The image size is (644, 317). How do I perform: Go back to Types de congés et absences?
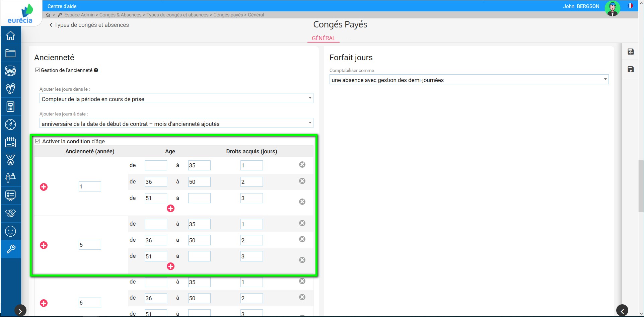coord(89,25)
